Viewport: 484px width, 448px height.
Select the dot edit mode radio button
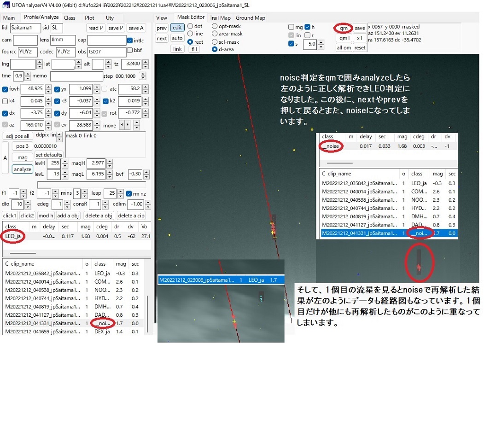pos(190,27)
